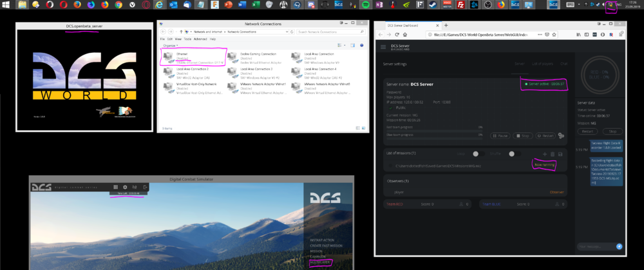Save mission list with the floppy icon
The image size is (644, 270).
(560, 154)
